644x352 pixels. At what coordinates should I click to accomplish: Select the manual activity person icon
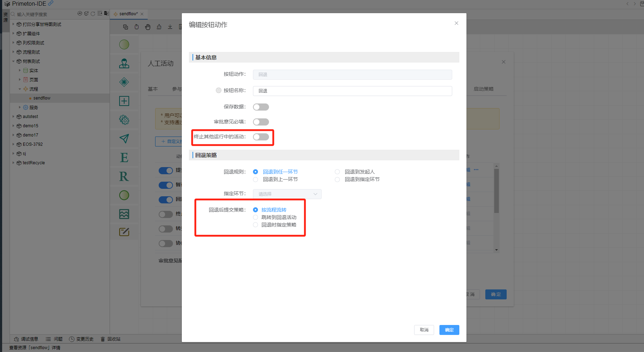click(x=124, y=64)
